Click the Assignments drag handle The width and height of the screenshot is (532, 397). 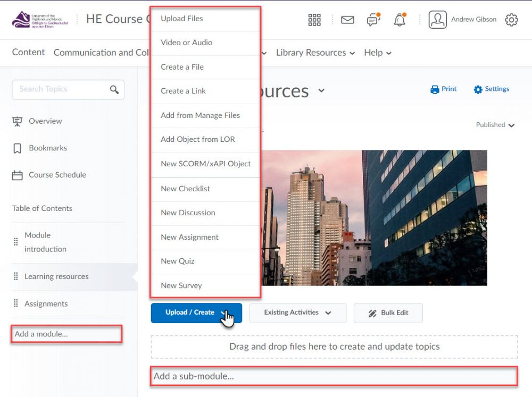click(x=15, y=303)
